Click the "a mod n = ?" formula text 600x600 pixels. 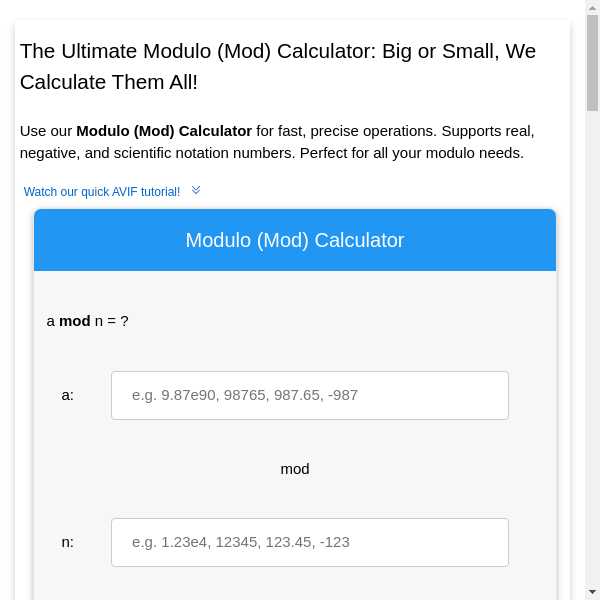pyautogui.click(x=88, y=321)
